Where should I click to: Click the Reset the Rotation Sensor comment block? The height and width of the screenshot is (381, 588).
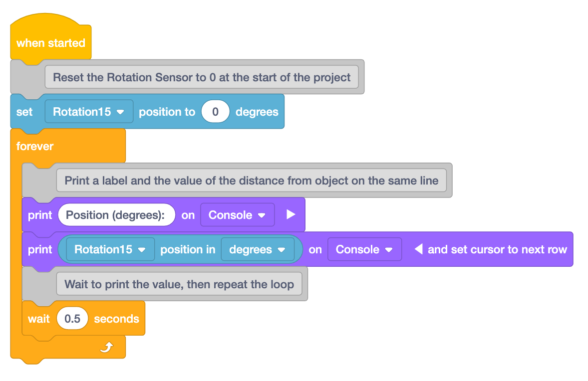(x=202, y=77)
